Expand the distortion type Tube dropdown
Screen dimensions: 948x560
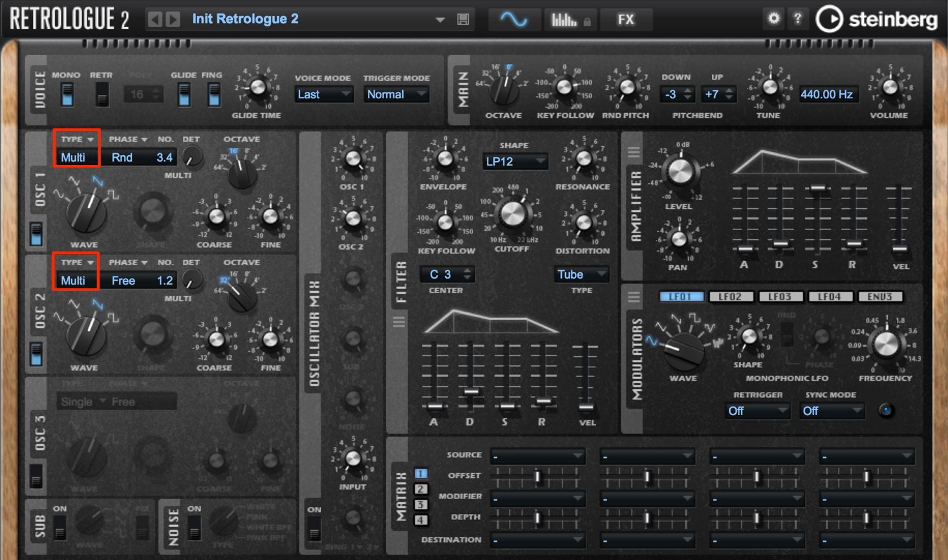pyautogui.click(x=581, y=274)
